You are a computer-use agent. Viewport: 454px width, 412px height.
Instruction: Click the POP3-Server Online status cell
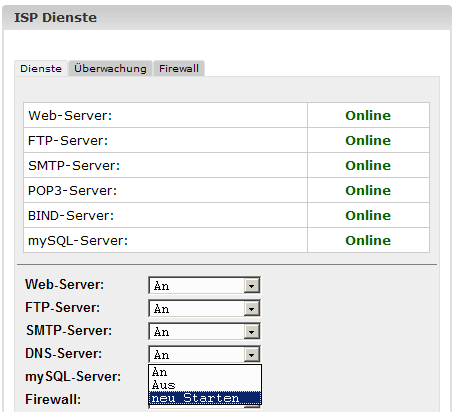point(368,190)
